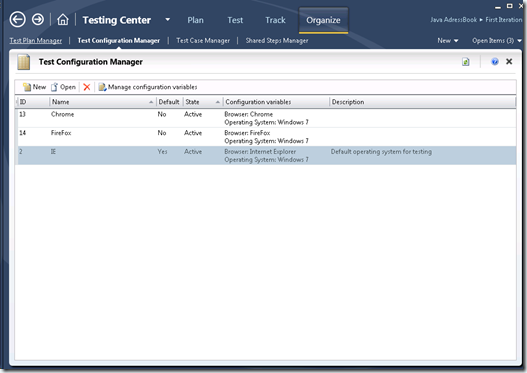
Task: Click the refresh icon in the panel header
Action: (465, 62)
